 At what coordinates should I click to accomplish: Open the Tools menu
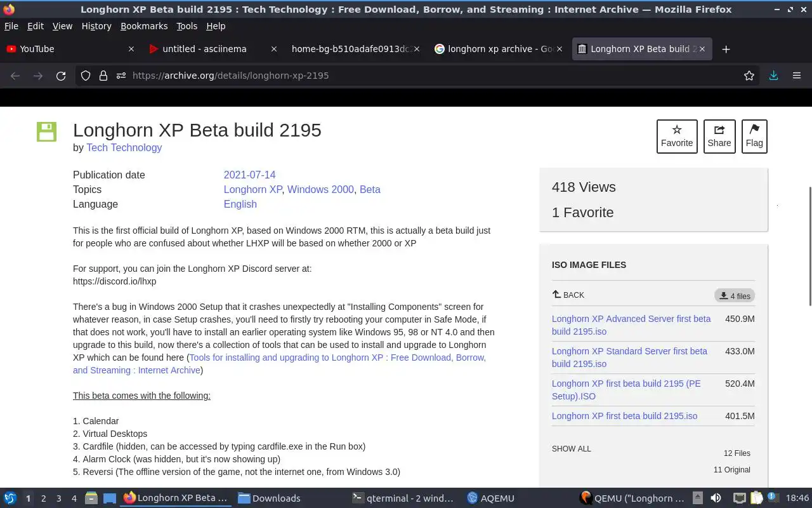(187, 26)
